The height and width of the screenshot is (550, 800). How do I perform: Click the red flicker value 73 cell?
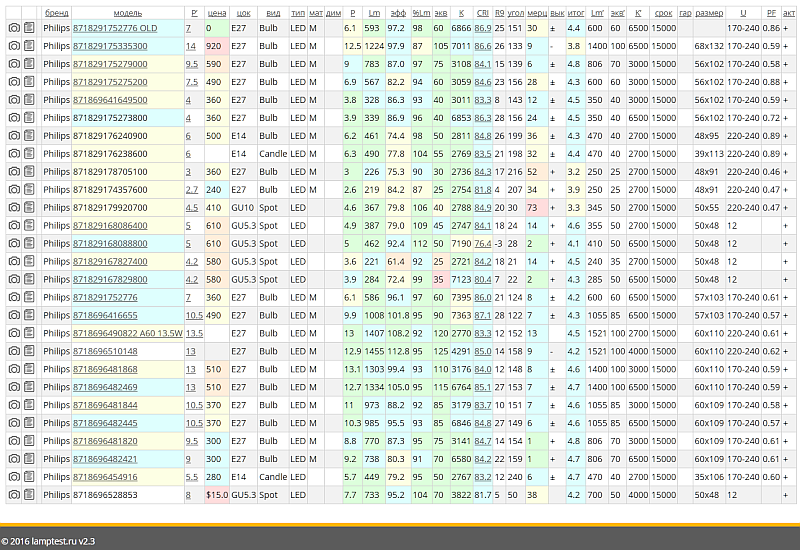tap(537, 208)
